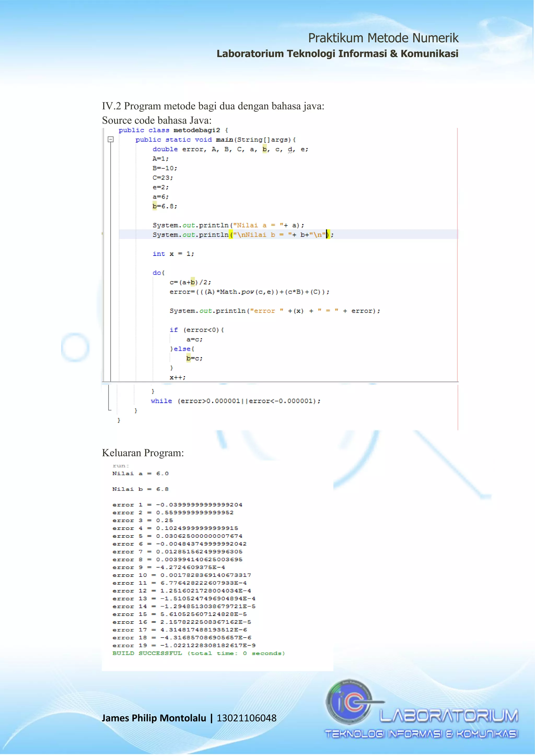Click output line 'error 15'
The image size is (535, 756).
[179, 615]
